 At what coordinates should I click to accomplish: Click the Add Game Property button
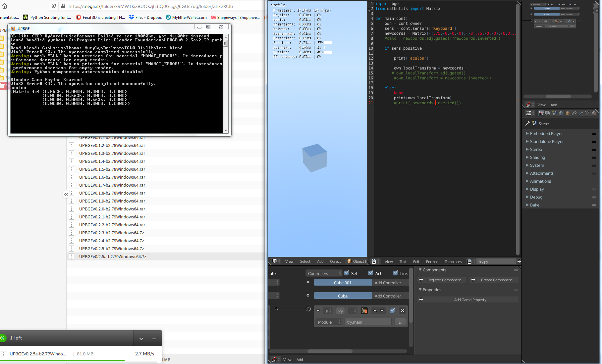point(468,300)
